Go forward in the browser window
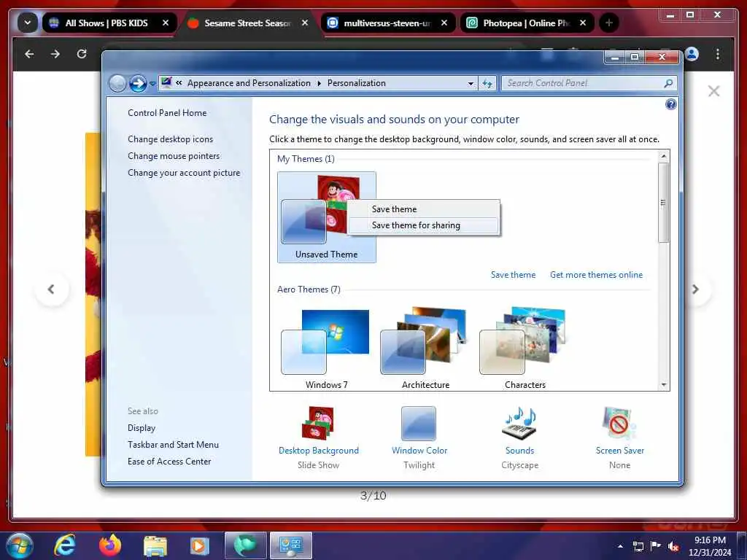The image size is (747, 560). 55,54
